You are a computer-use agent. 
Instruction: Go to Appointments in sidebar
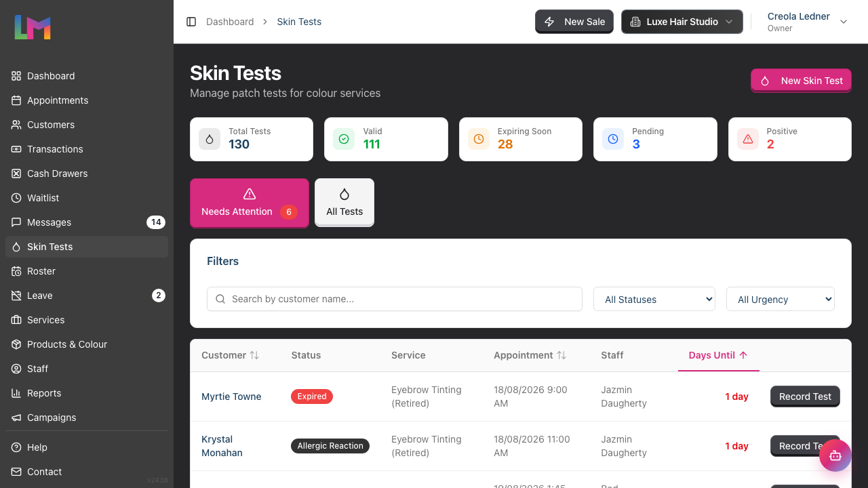pos(87,100)
